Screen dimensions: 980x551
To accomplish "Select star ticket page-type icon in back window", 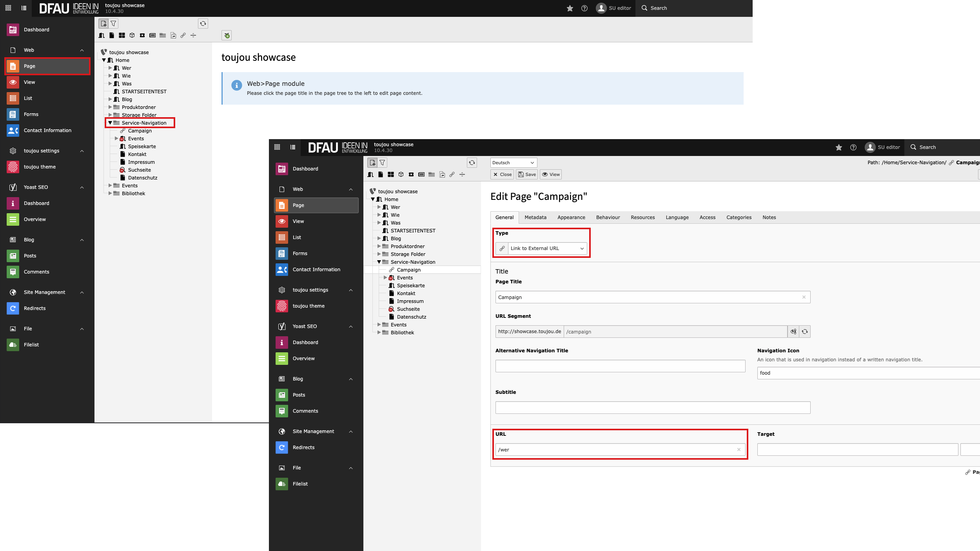I will click(x=142, y=35).
